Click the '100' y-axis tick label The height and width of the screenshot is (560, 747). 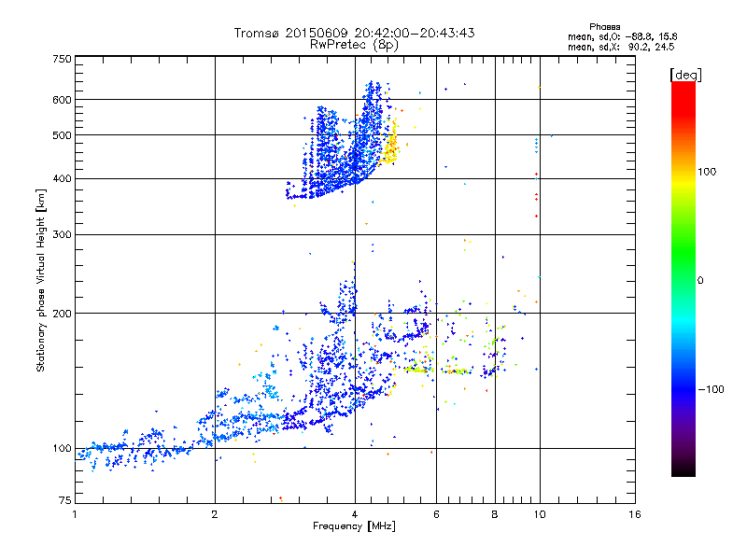tap(62, 448)
